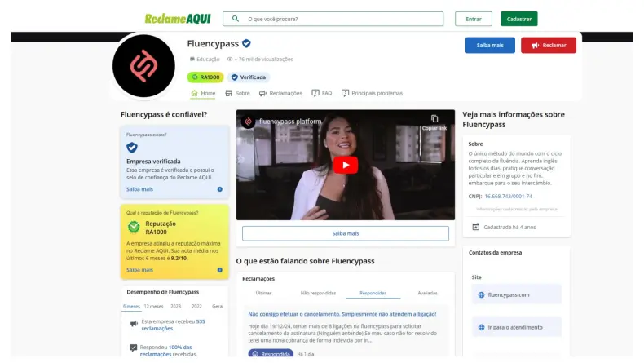Select the Não respondidas complaints tab

[x=318, y=293]
